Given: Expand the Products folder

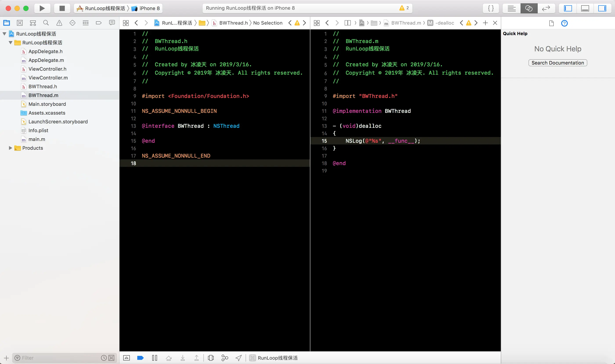Looking at the screenshot, I should [x=10, y=148].
